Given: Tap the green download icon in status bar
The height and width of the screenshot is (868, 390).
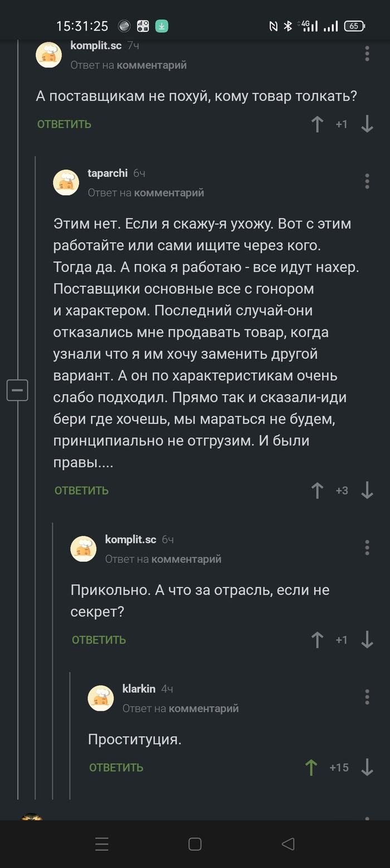Looking at the screenshot, I should [x=162, y=25].
